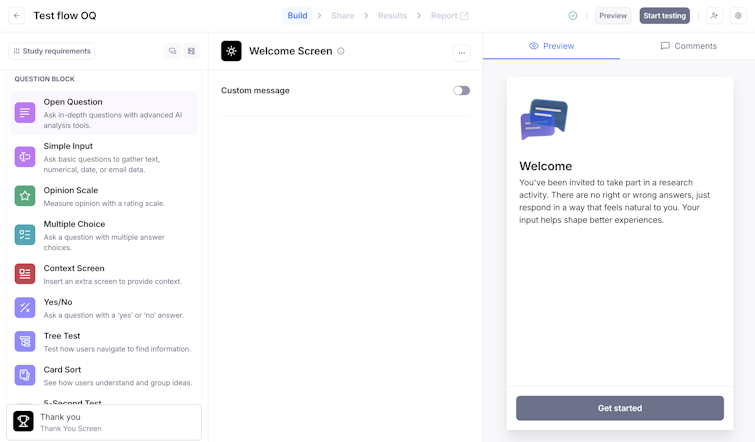Image resolution: width=755 pixels, height=442 pixels.
Task: Click Get started in the preview
Action: point(620,408)
